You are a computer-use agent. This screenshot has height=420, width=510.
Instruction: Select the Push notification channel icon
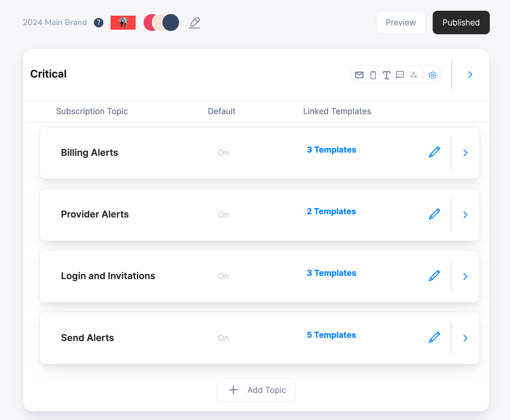pos(373,75)
